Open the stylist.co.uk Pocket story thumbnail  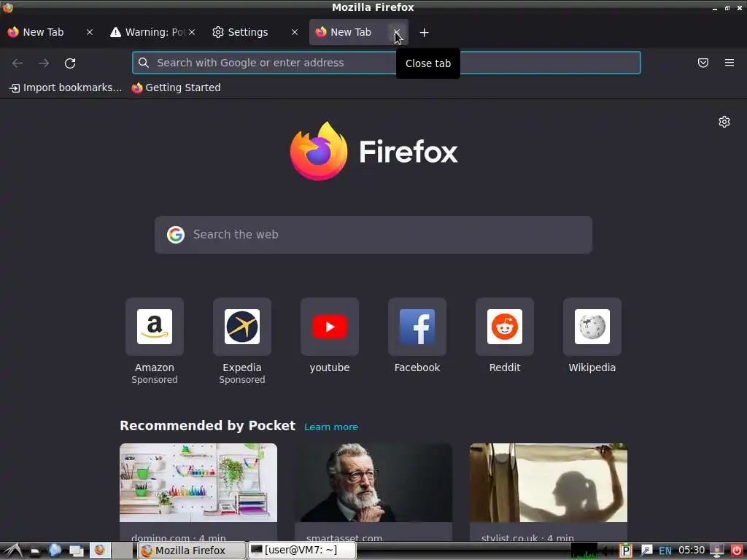pyautogui.click(x=549, y=483)
